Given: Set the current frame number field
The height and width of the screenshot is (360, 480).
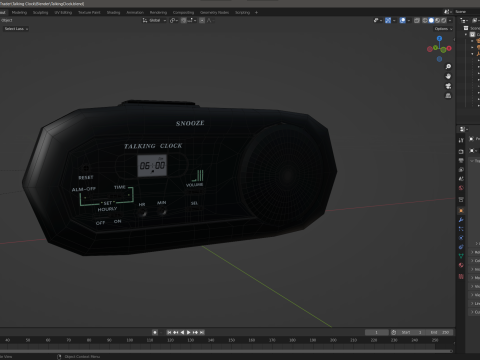Looking at the screenshot, I should [377, 332].
